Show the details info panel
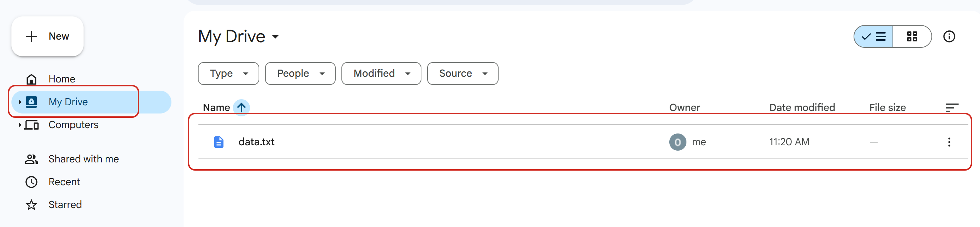The width and height of the screenshot is (980, 227). point(949,37)
